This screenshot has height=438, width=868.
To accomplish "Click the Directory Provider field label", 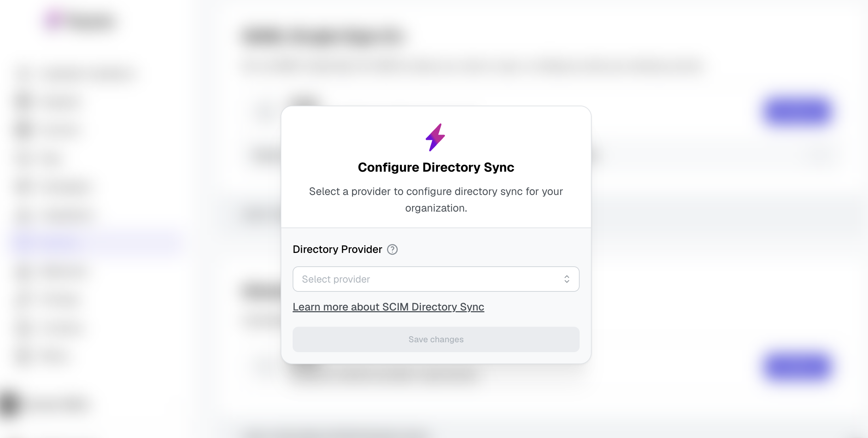I will pos(337,250).
